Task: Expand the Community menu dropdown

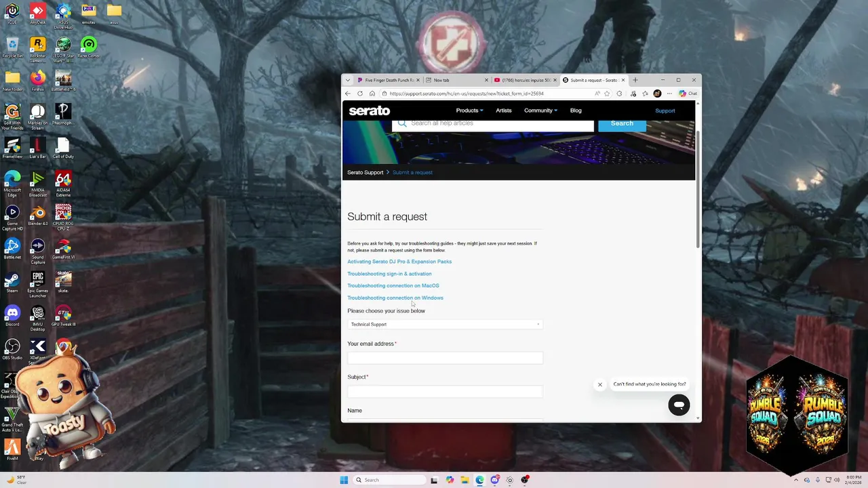Action: click(540, 110)
